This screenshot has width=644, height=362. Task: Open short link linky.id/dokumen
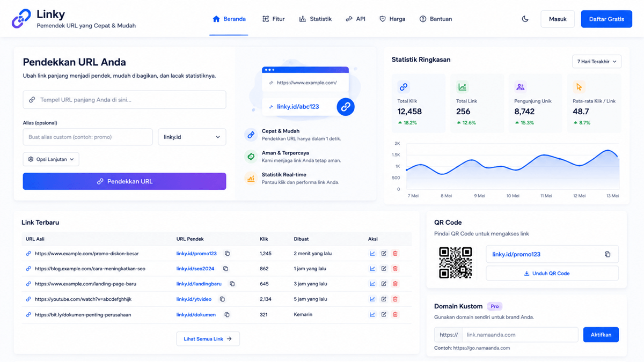point(196,315)
